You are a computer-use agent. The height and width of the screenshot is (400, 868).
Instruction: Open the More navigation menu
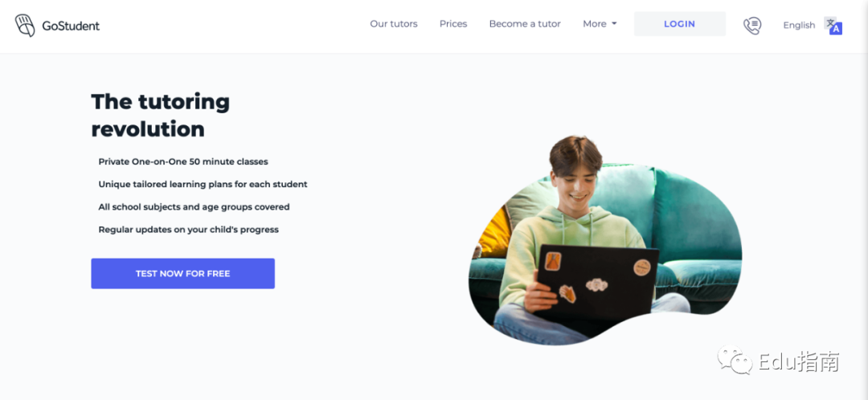tap(600, 24)
